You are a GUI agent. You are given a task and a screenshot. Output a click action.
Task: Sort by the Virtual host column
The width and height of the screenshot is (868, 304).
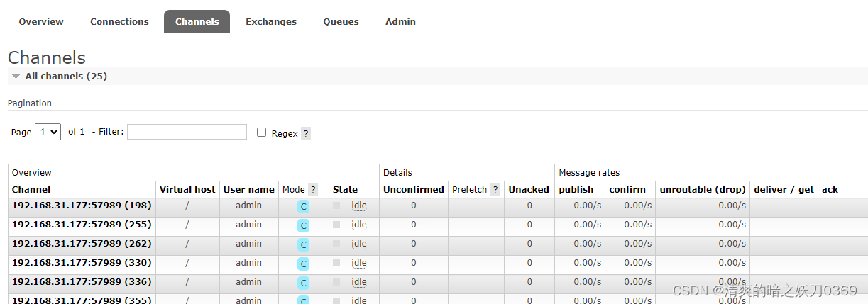(187, 189)
